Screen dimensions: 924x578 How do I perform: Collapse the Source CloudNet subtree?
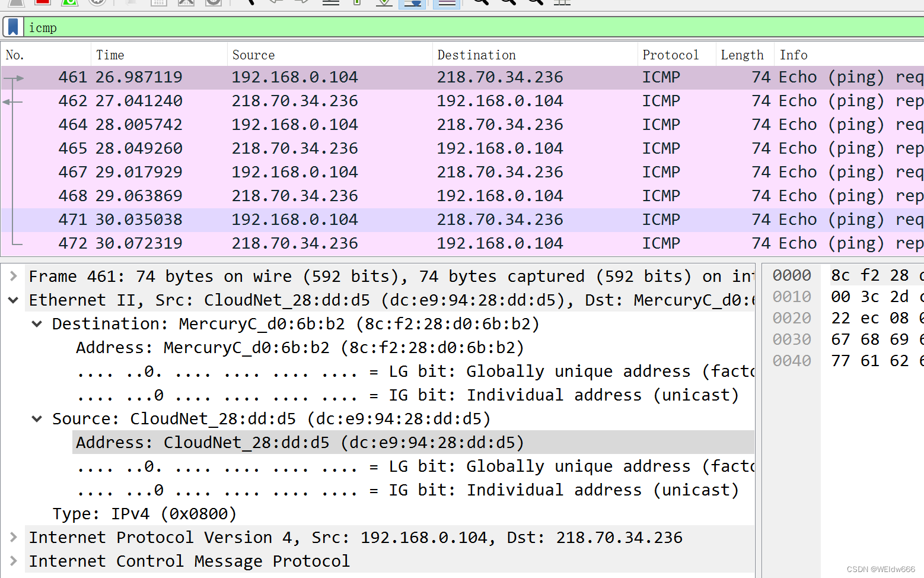click(x=37, y=419)
